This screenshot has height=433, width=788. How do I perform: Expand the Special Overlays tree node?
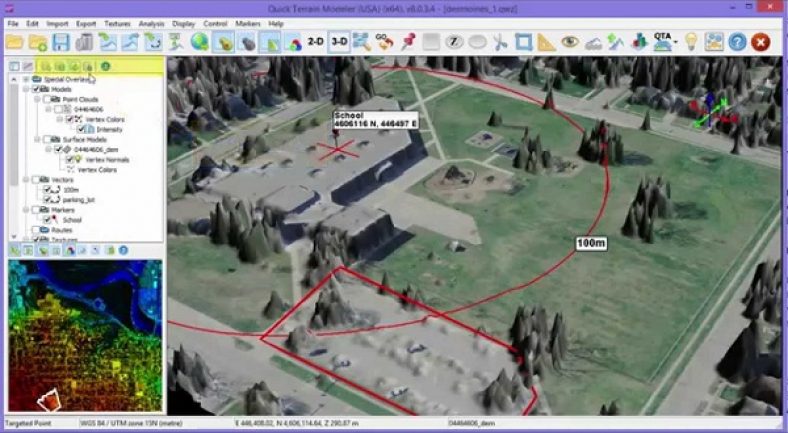pyautogui.click(x=26, y=78)
